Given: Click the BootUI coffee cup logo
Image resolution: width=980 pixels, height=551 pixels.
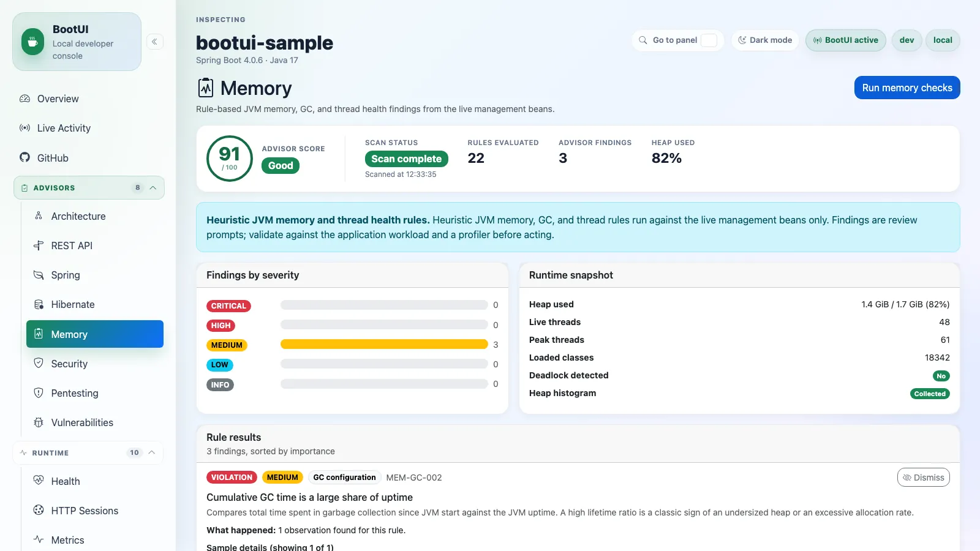Looking at the screenshot, I should pyautogui.click(x=32, y=42).
